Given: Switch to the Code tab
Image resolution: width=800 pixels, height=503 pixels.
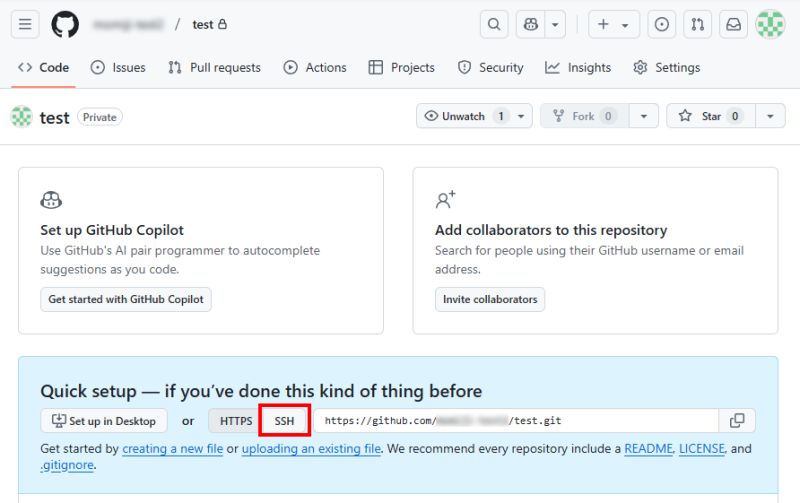Looking at the screenshot, I should [x=43, y=67].
